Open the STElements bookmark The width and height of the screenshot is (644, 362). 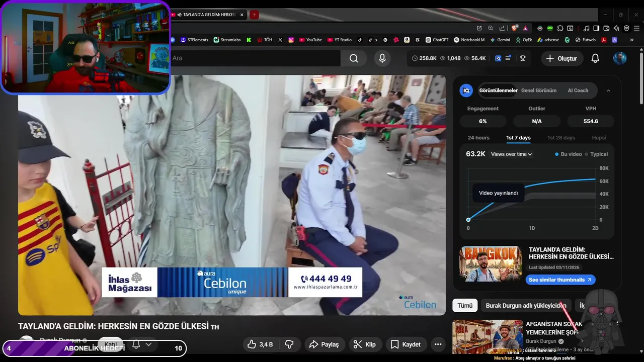coord(194,40)
